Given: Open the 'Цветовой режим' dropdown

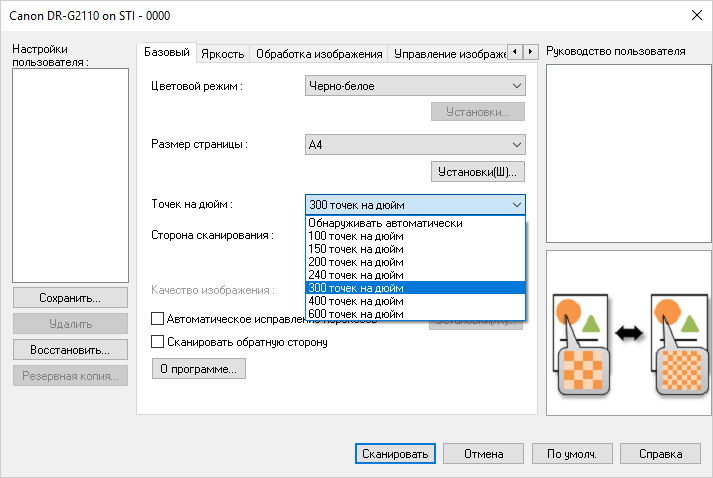Looking at the screenshot, I should click(x=415, y=86).
